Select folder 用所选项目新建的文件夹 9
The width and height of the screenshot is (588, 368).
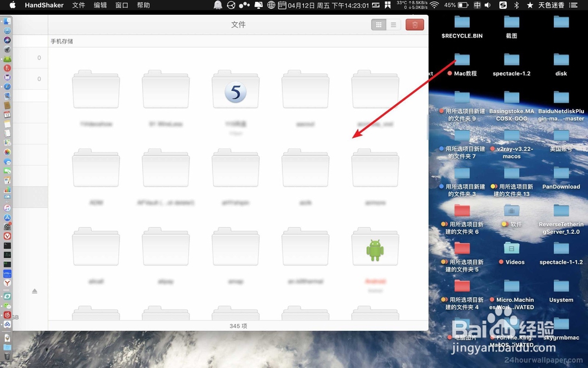point(462,106)
